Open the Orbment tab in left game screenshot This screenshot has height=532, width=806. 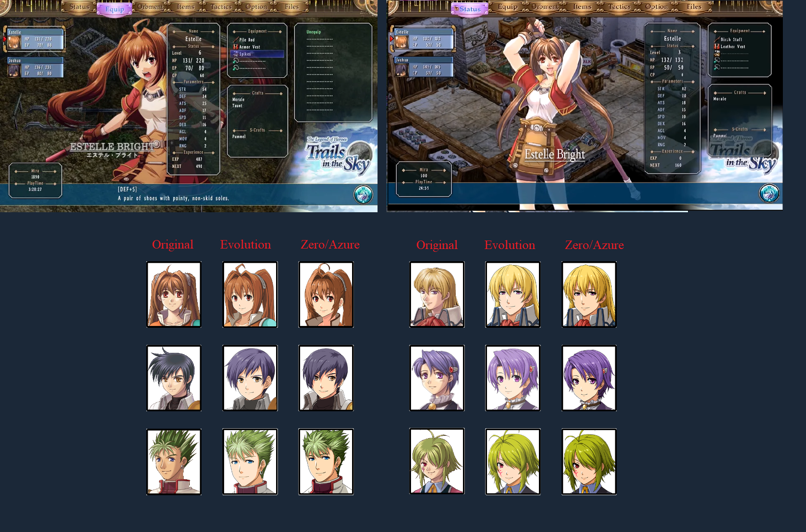150,7
